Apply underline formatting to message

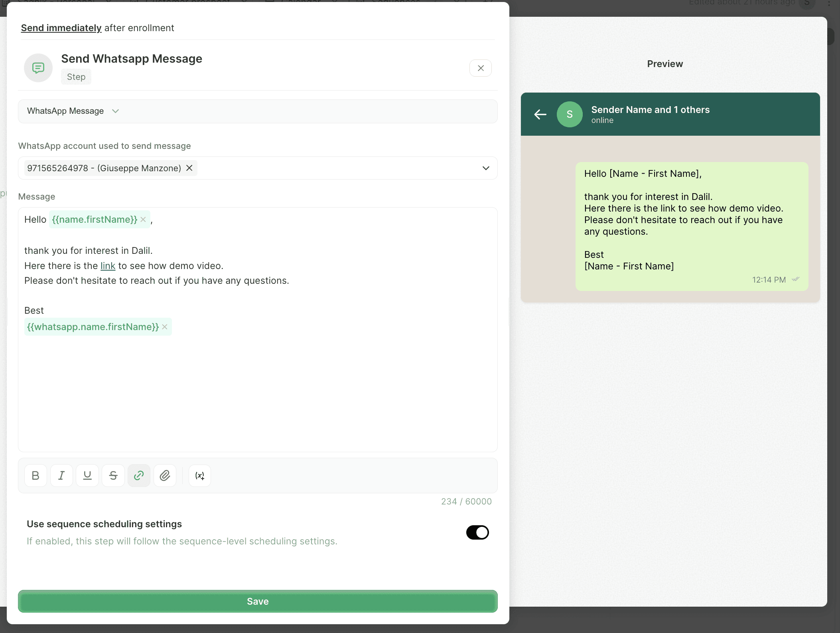click(x=87, y=475)
